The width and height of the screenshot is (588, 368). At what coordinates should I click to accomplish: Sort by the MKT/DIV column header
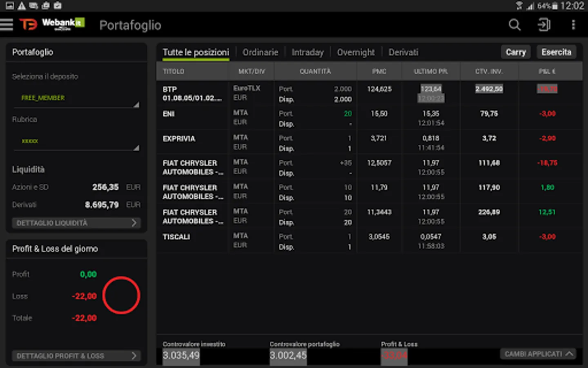coord(252,71)
